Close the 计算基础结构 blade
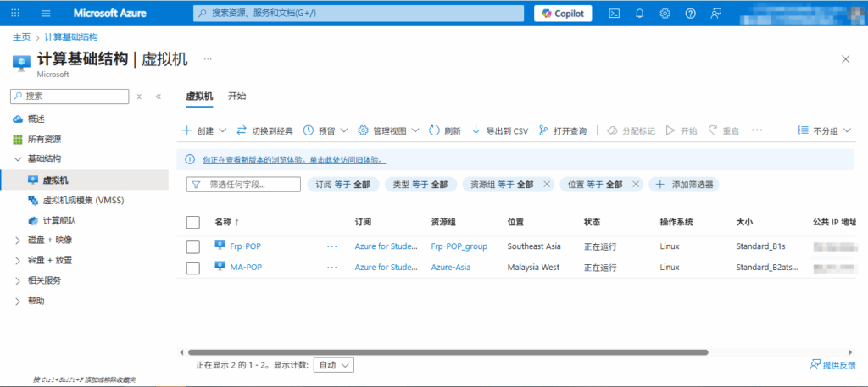The width and height of the screenshot is (868, 387). click(845, 59)
